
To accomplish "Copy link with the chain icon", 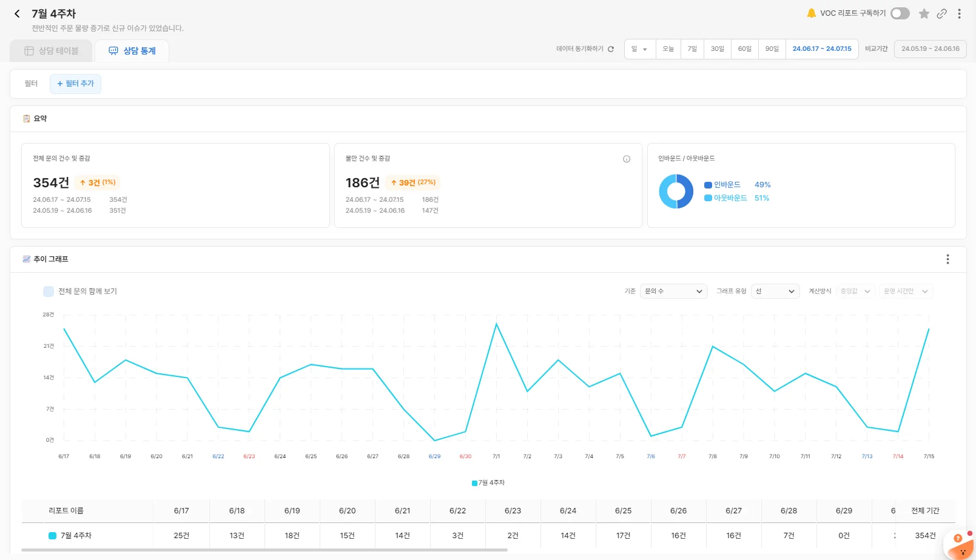I will (x=941, y=13).
